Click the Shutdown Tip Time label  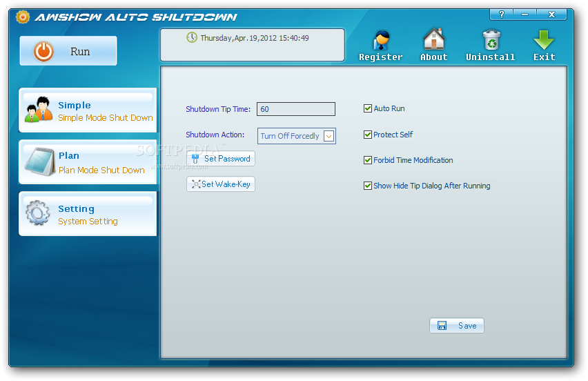pyautogui.click(x=218, y=109)
